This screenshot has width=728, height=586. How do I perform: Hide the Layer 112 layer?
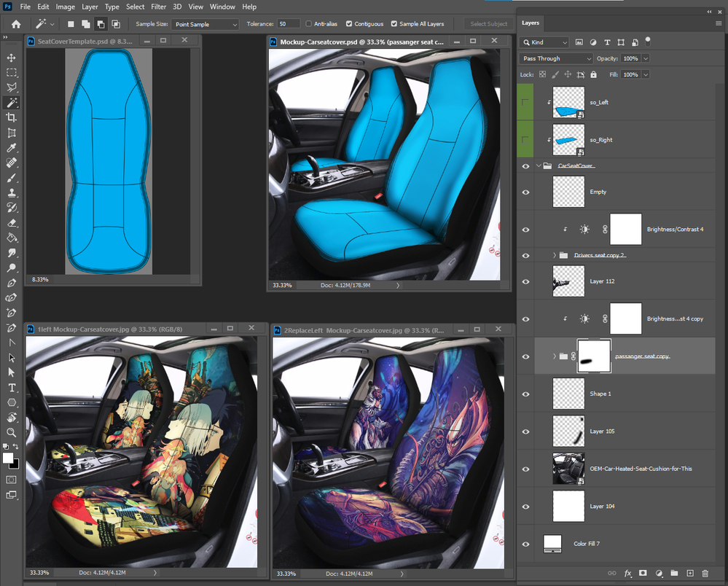pyautogui.click(x=525, y=281)
